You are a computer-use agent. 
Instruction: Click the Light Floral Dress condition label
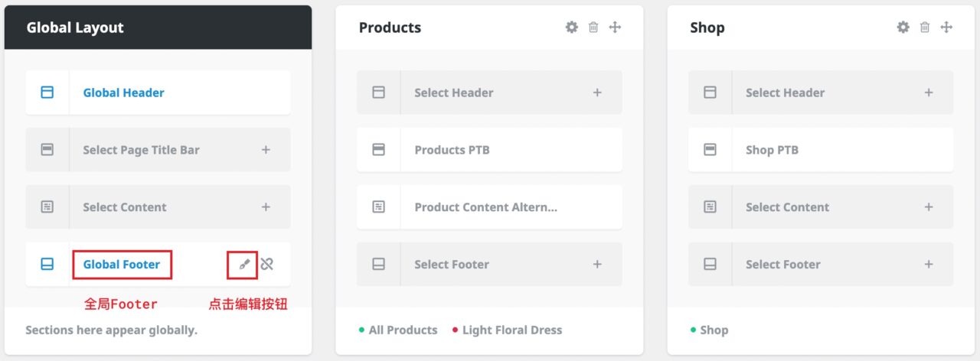[511, 330]
